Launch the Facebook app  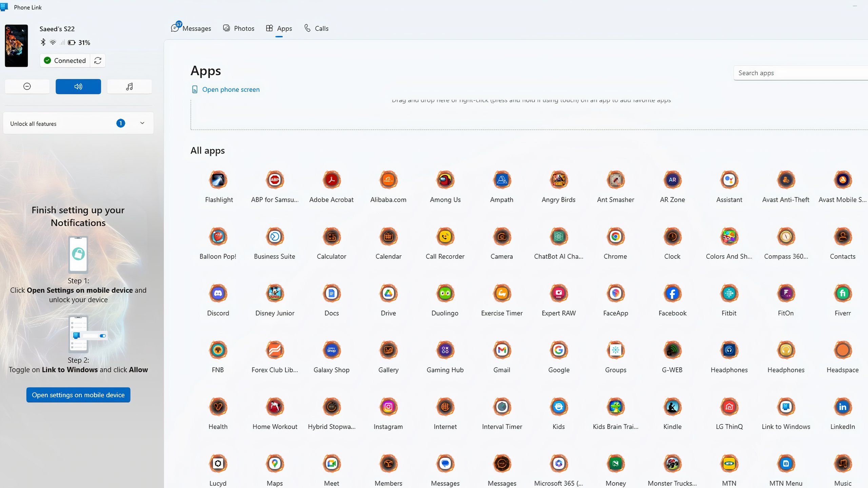point(672,293)
